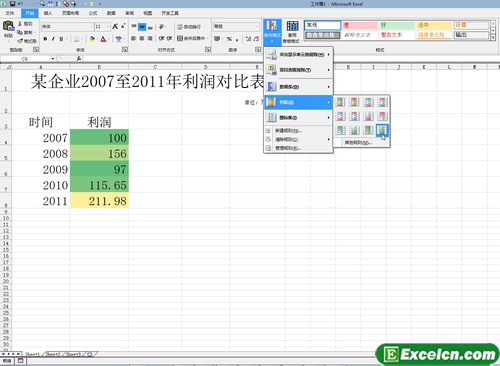The image size is (500, 366).
Task: Open Top/Bottom Rules submenu item
Action: coord(298,70)
